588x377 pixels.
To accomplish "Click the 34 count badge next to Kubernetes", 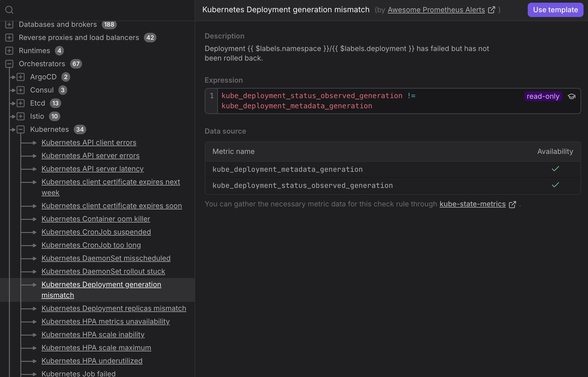I will click(x=80, y=129).
